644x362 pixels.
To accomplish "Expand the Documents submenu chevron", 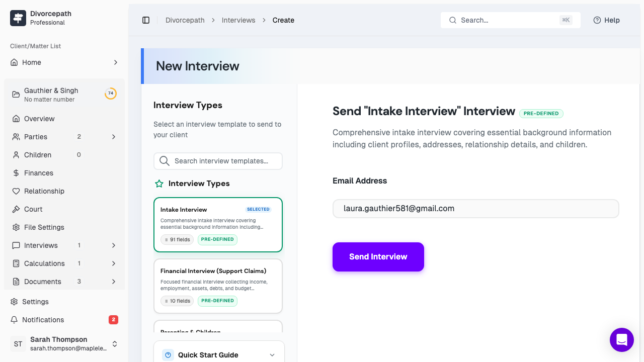I will [114, 282].
